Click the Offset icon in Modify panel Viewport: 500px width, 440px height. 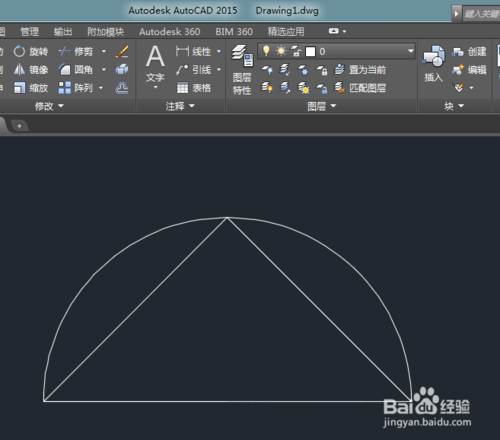click(x=122, y=88)
